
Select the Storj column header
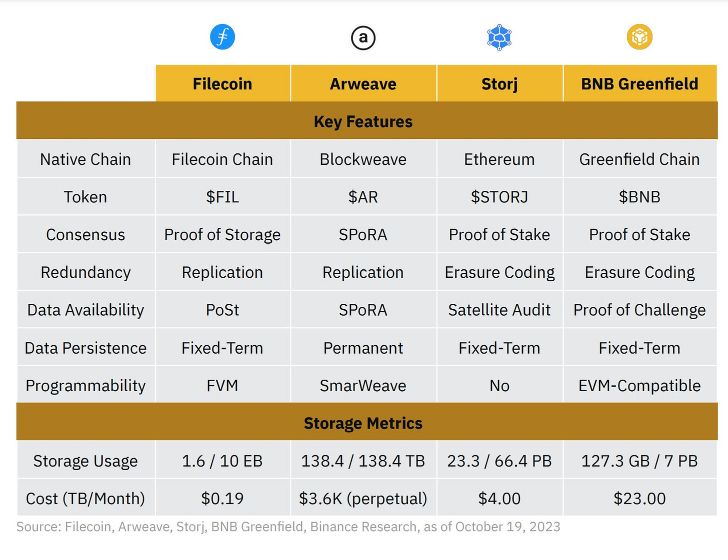pos(500,83)
